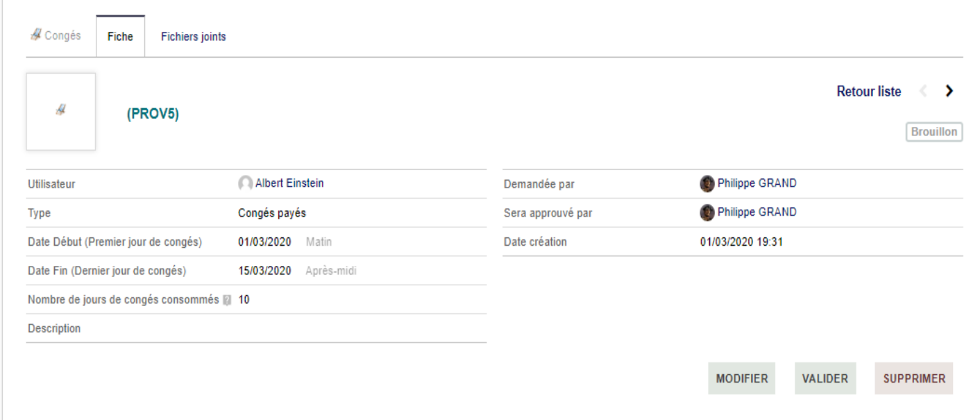This screenshot has height=420, width=980.
Task: Click Philippe GRAND avatar in Sera approuvé par
Action: [707, 213]
